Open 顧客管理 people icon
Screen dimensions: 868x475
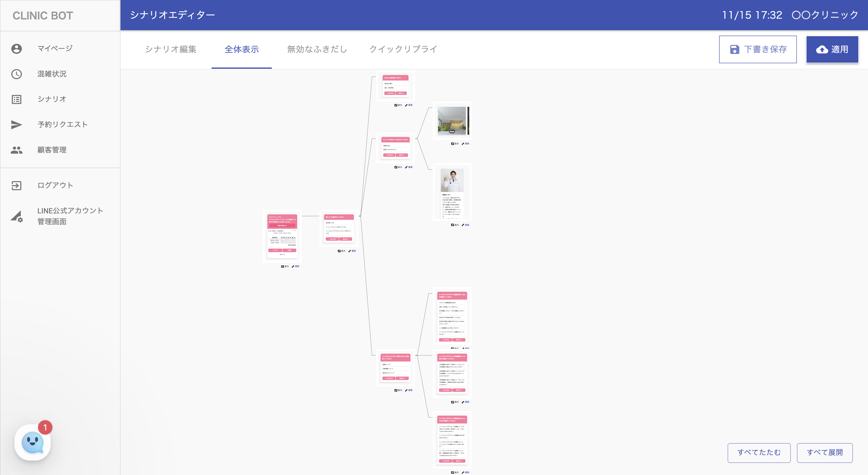coord(17,150)
